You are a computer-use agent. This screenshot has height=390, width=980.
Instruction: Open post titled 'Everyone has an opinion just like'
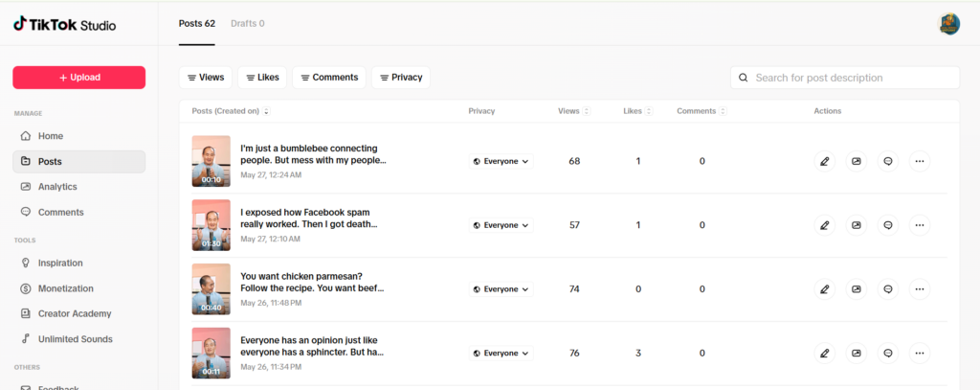(x=312, y=346)
